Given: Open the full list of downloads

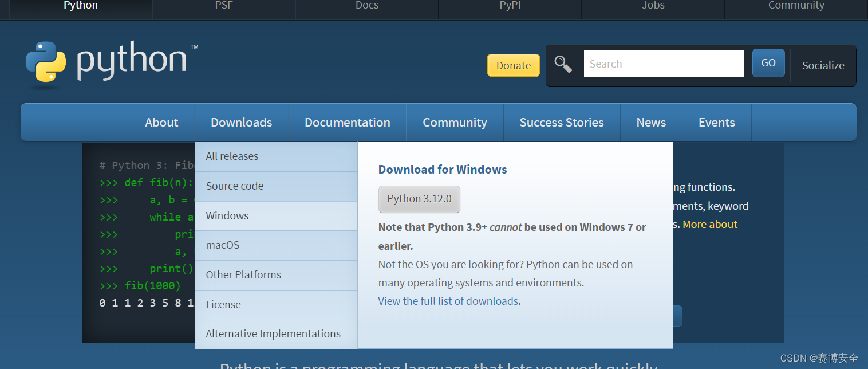Looking at the screenshot, I should [448, 300].
